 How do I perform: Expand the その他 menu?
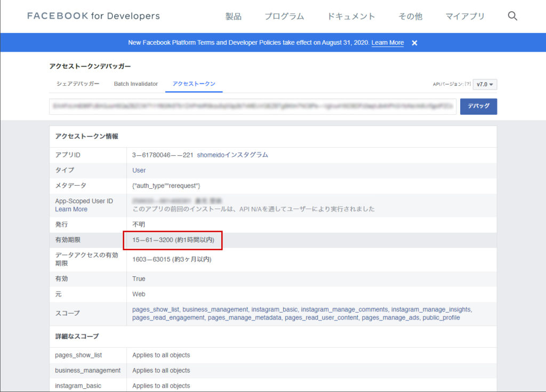pyautogui.click(x=410, y=17)
